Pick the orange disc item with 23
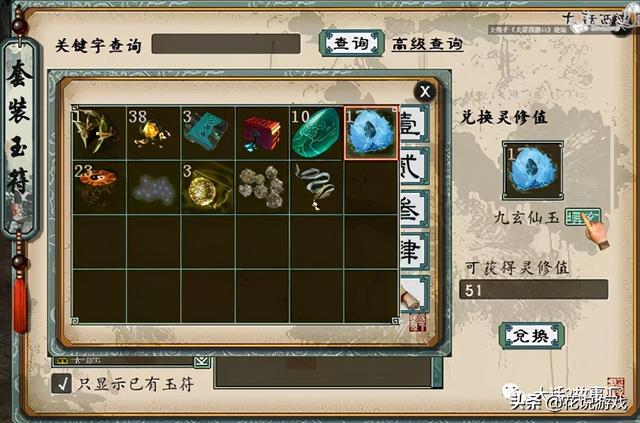This screenshot has width=640, height=423. pyautogui.click(x=99, y=187)
